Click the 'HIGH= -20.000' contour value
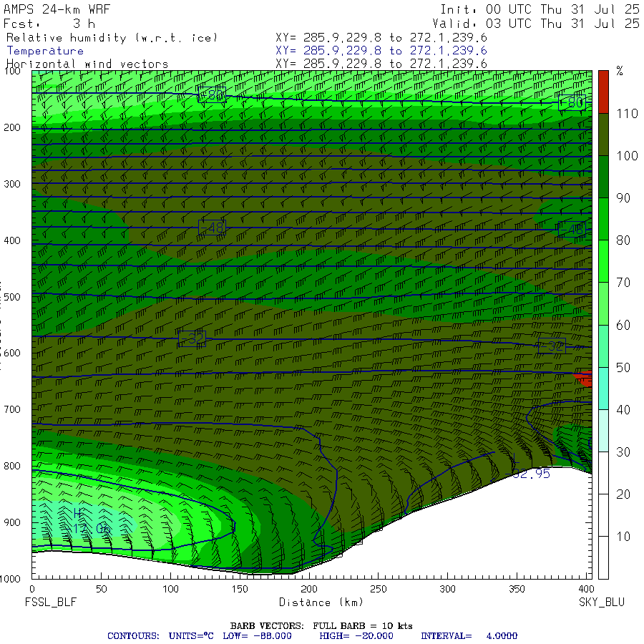644x644 pixels. click(x=356, y=636)
